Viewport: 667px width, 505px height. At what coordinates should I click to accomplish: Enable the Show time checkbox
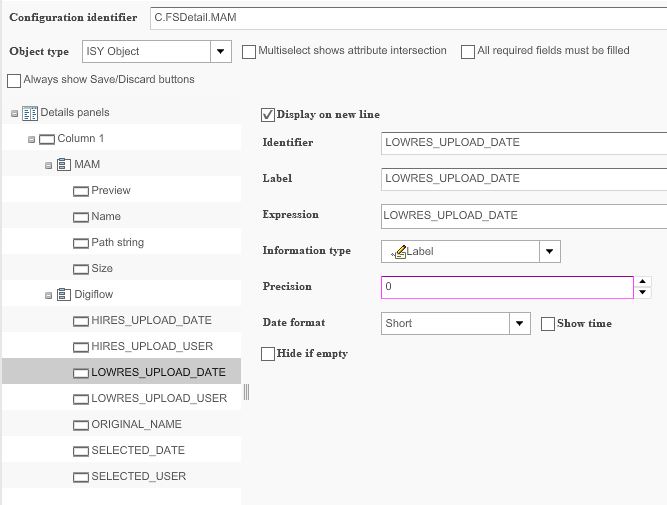[548, 324]
